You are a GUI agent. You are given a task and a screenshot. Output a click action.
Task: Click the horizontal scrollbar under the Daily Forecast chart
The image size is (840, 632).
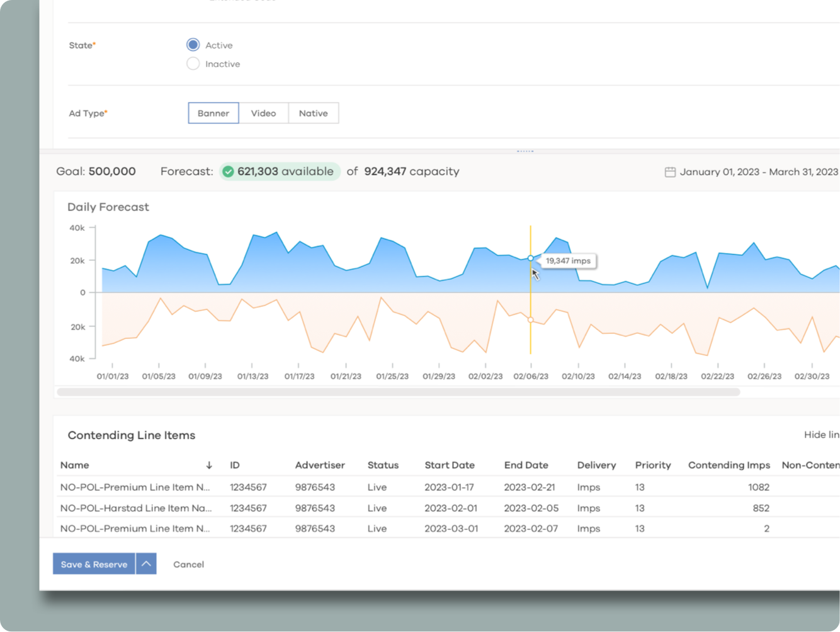399,391
